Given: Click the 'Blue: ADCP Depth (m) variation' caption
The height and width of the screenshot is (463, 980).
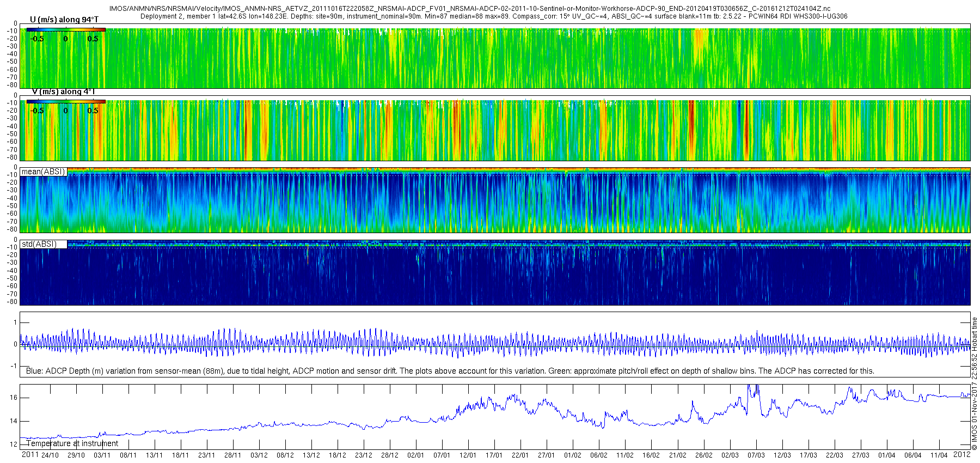Looking at the screenshot, I should 450,371.
